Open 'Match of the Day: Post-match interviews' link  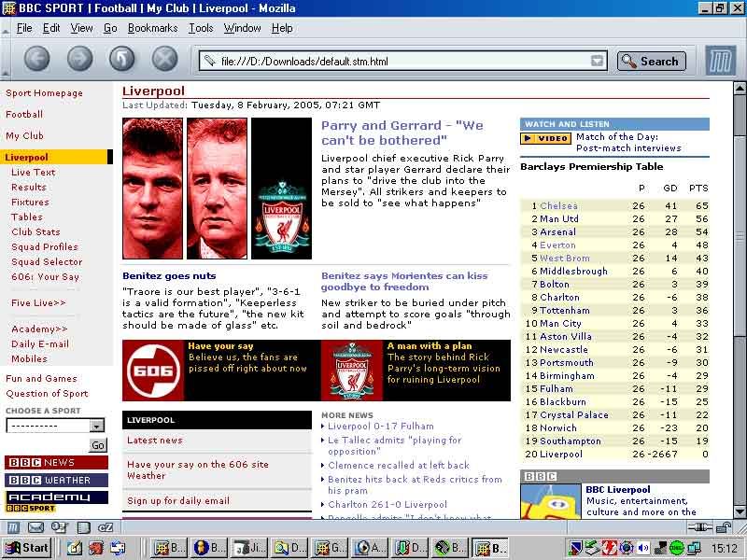(628, 143)
